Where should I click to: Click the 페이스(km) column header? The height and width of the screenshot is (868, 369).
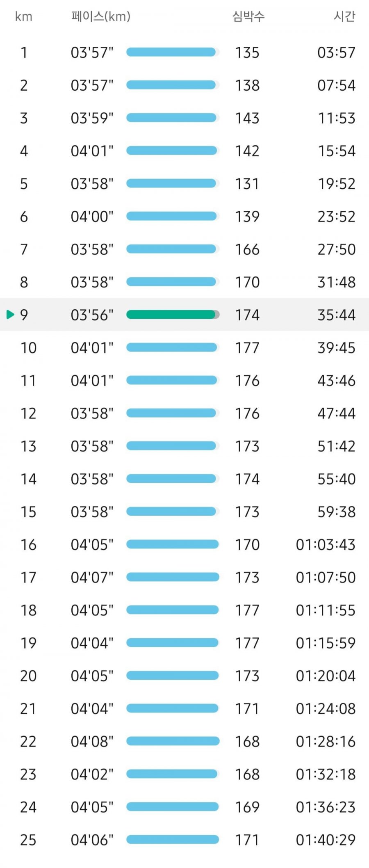click(x=101, y=16)
